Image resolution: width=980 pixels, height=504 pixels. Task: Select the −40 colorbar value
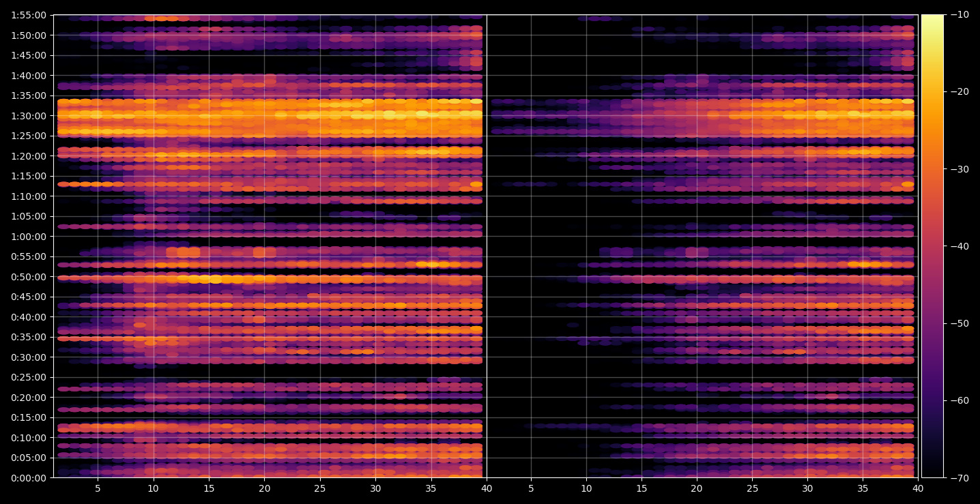point(960,246)
